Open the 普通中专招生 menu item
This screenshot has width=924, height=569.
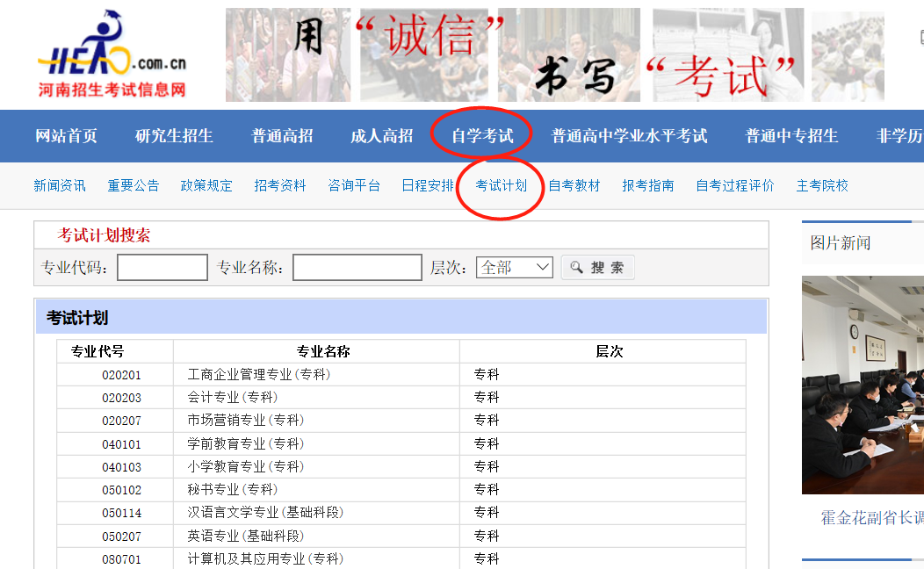[791, 136]
